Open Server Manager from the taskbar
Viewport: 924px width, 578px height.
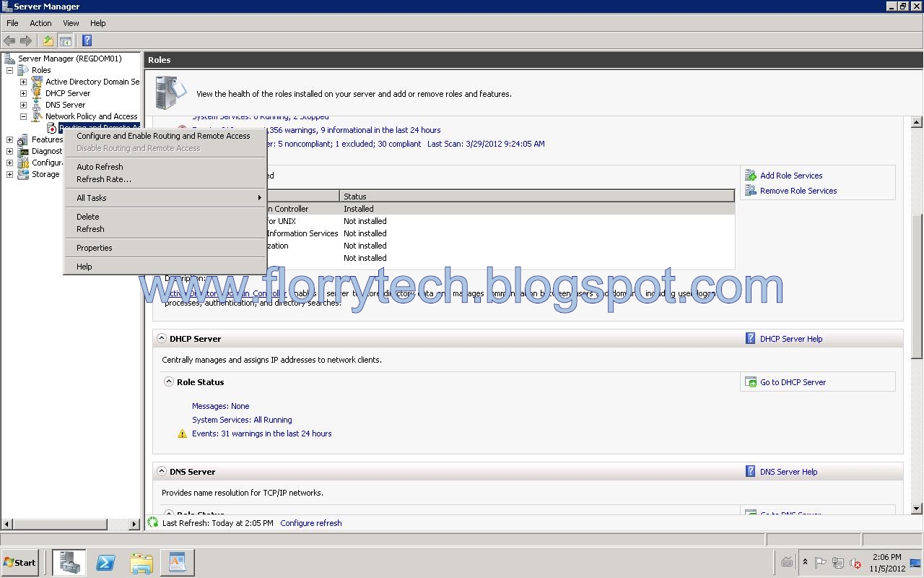(69, 563)
